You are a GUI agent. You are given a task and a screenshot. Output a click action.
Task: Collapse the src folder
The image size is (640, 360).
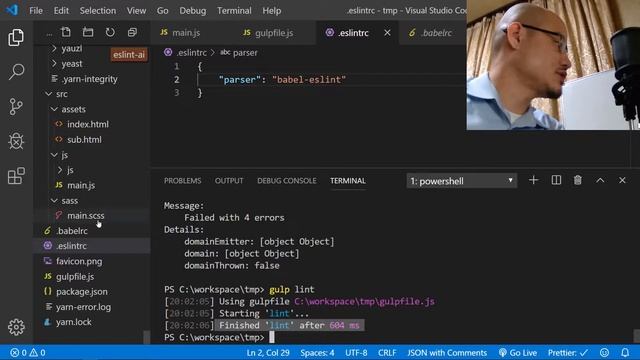click(62, 94)
